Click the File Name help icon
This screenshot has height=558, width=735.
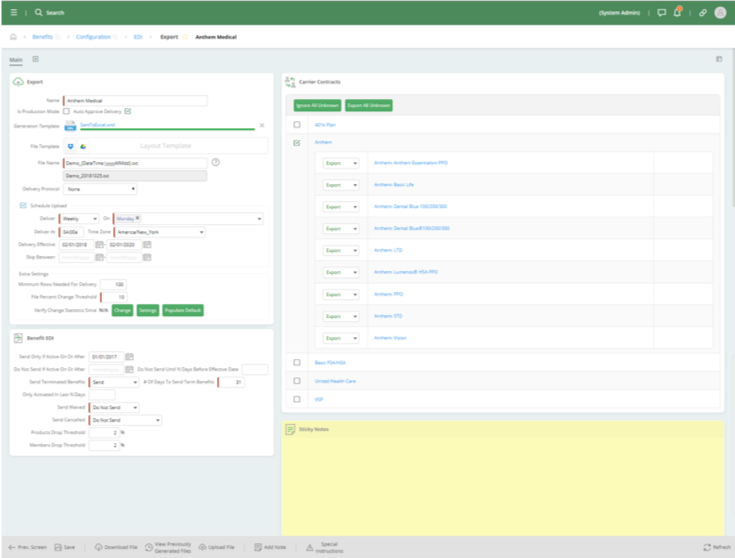[215, 162]
